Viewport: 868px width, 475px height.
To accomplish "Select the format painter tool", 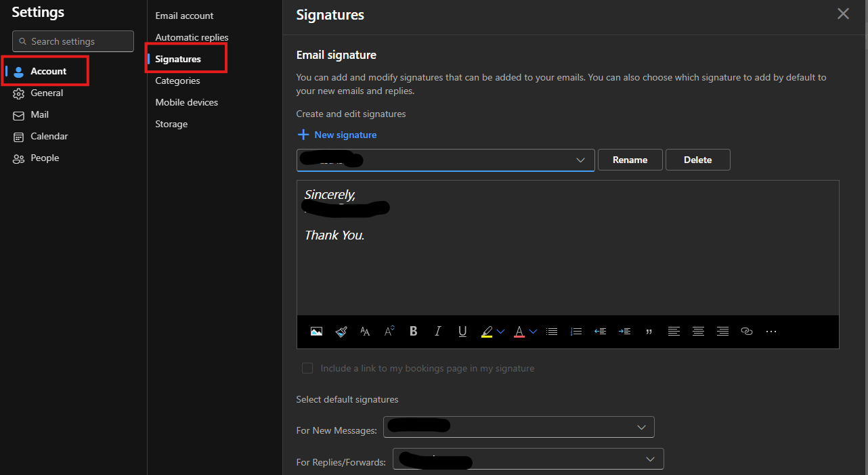I will [x=341, y=332].
